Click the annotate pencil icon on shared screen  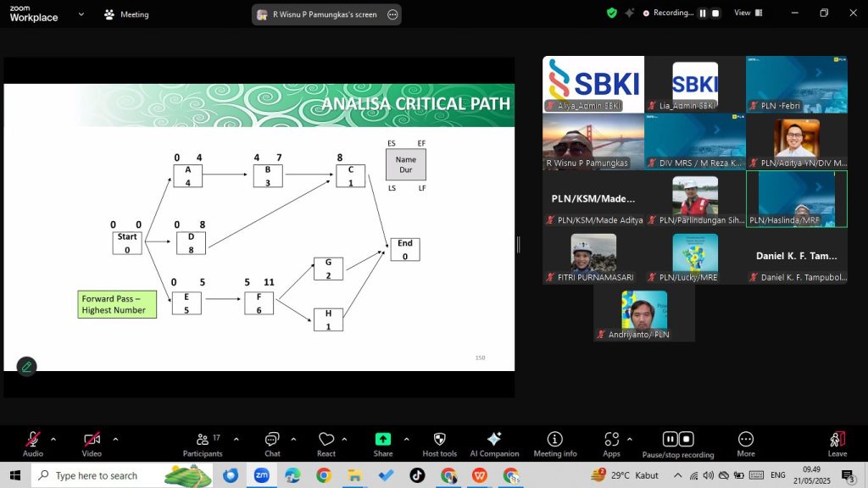[26, 367]
